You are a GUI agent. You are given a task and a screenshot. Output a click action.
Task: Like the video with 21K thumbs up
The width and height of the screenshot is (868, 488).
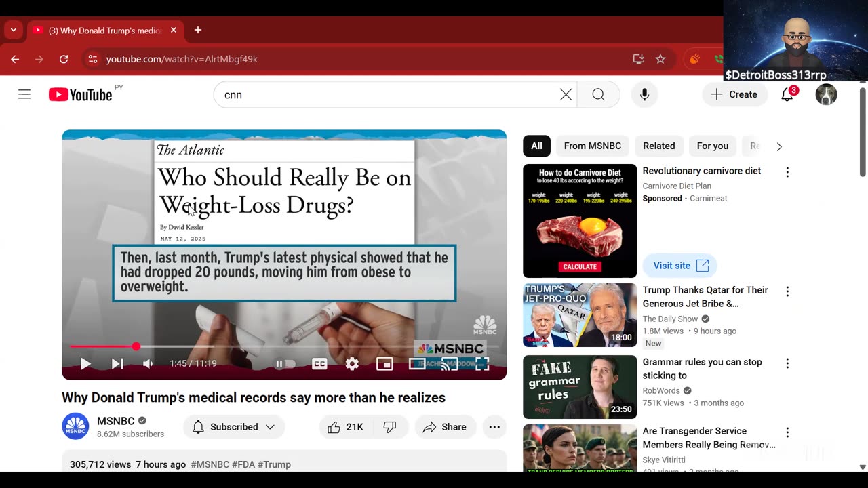point(346,427)
